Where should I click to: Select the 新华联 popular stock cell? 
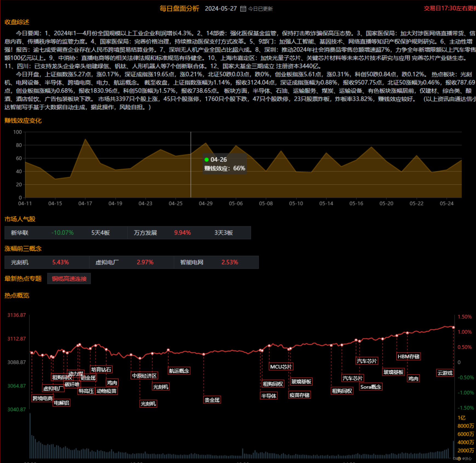pos(66,233)
